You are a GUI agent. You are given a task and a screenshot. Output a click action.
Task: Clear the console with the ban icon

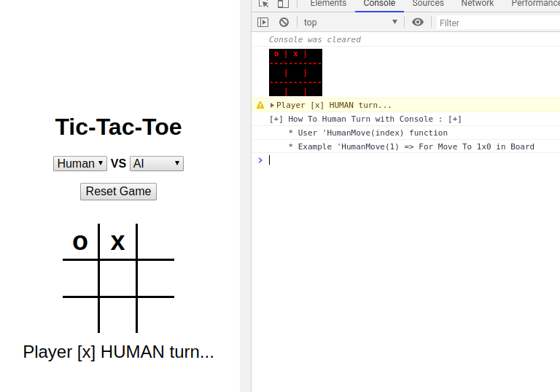pos(284,23)
